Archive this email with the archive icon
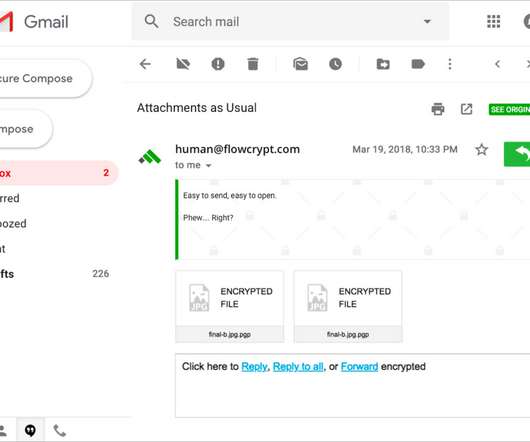The image size is (530, 442). point(183,64)
